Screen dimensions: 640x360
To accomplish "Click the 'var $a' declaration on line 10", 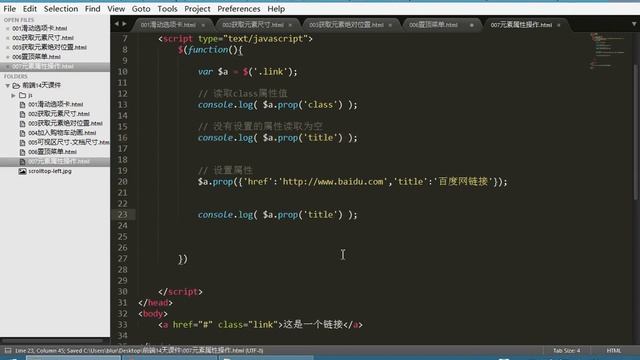I will click(x=213, y=72).
